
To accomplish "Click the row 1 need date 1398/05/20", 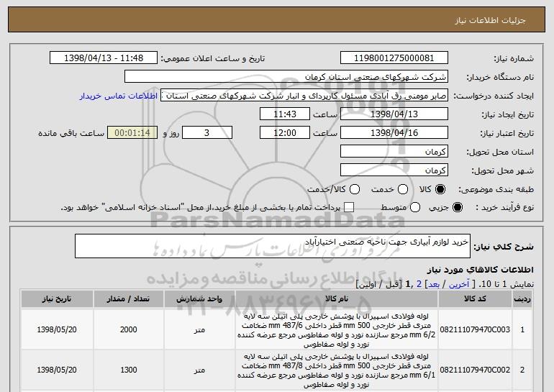I will point(57,329).
